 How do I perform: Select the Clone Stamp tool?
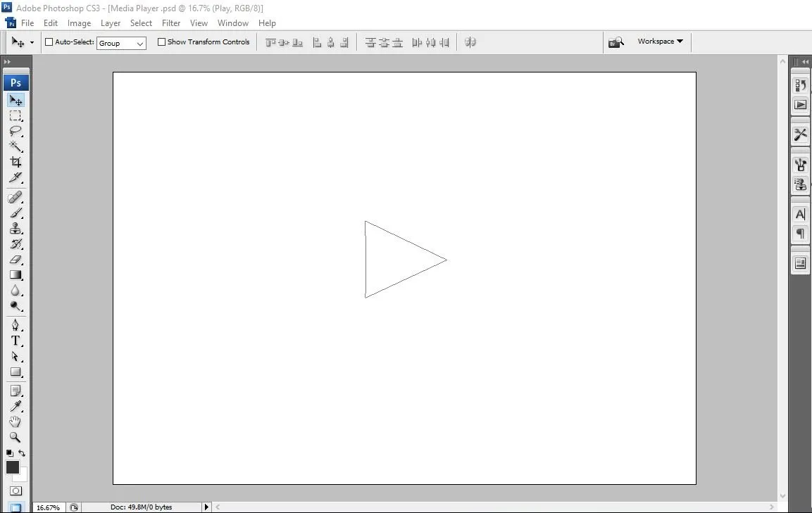15,228
